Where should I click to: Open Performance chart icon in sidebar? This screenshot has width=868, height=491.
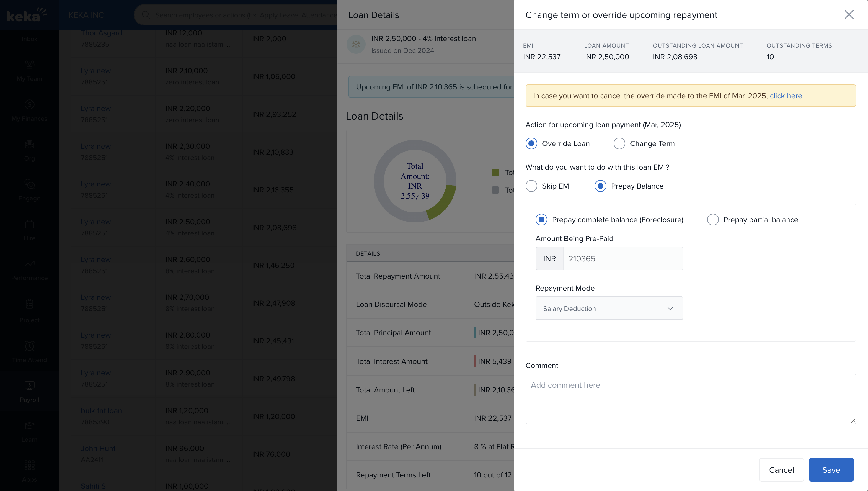29,264
